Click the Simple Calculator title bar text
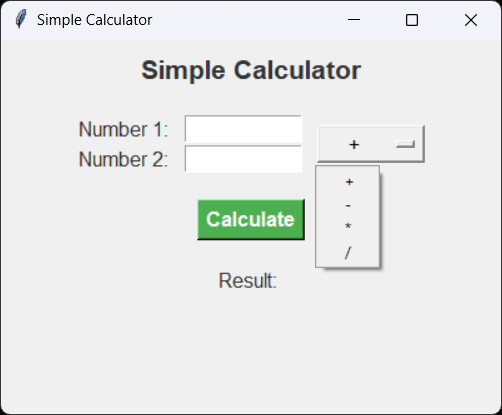The image size is (502, 415). tap(95, 20)
